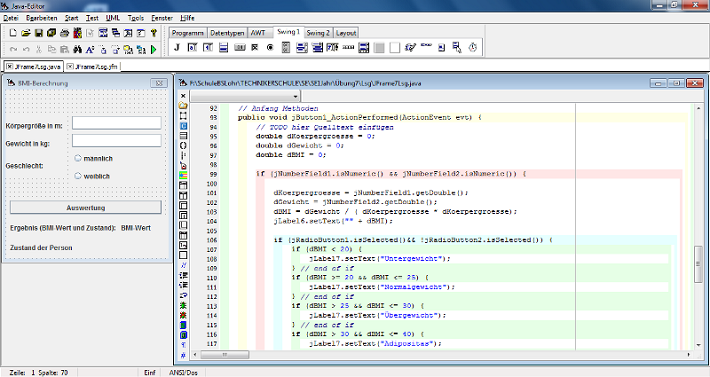
Task: Click line number 99 in the gutter
Action: [x=213, y=174]
